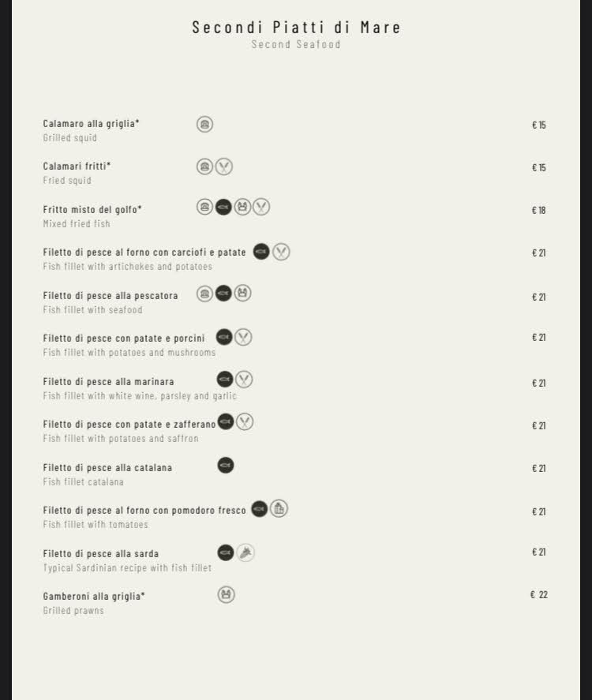
Task: Click the Secondi Piatti di Mare heading
Action: pyautogui.click(x=296, y=28)
